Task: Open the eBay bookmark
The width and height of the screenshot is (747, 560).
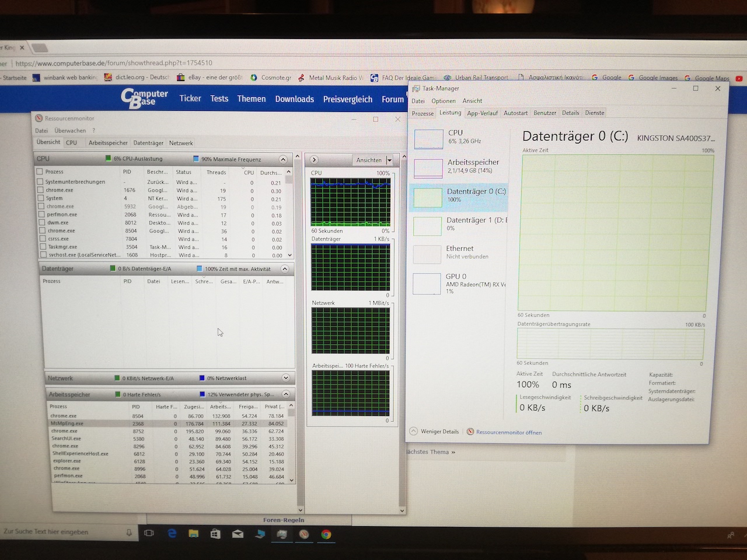Action: tap(209, 77)
